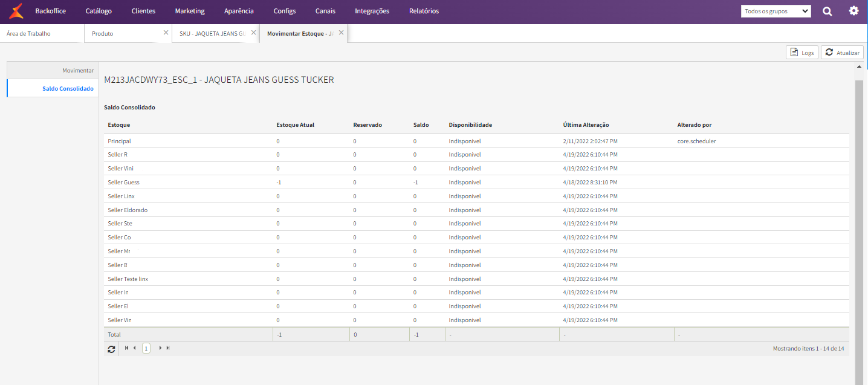Click the Disponibilidade column header
Screen dimensions: 868x385
tap(470, 125)
